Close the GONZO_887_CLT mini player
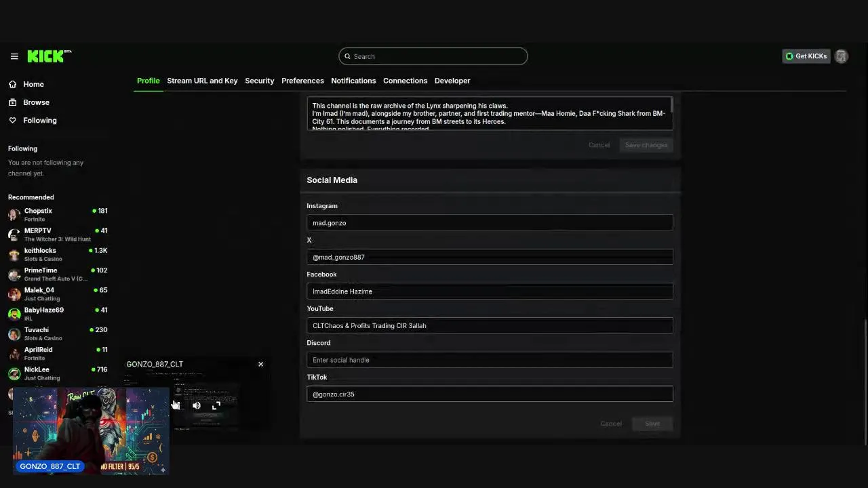This screenshot has width=868, height=488. click(260, 364)
